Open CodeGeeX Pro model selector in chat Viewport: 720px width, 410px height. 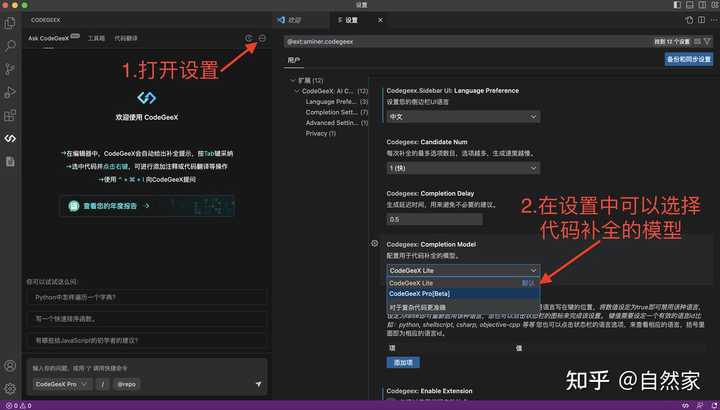click(x=62, y=384)
